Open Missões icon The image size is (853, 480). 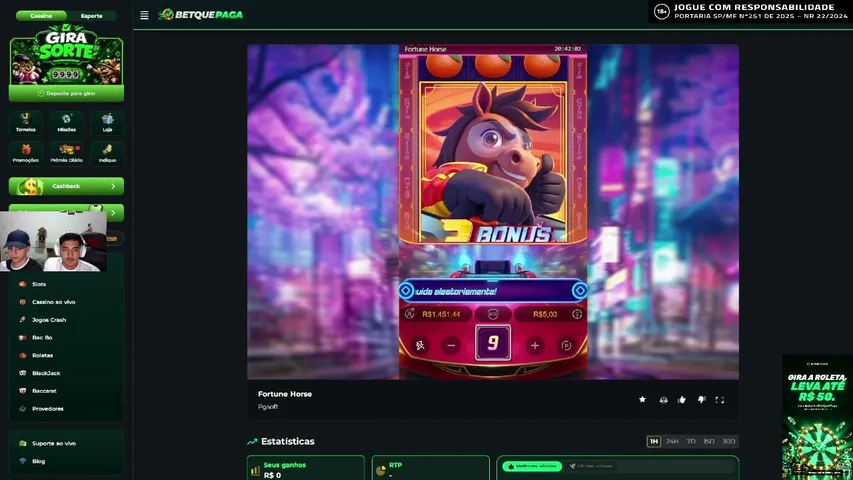click(66, 122)
